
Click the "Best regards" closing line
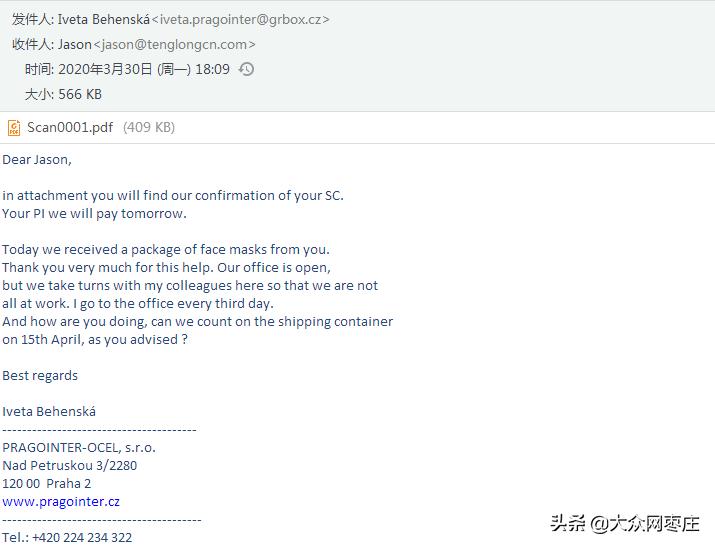click(40, 375)
